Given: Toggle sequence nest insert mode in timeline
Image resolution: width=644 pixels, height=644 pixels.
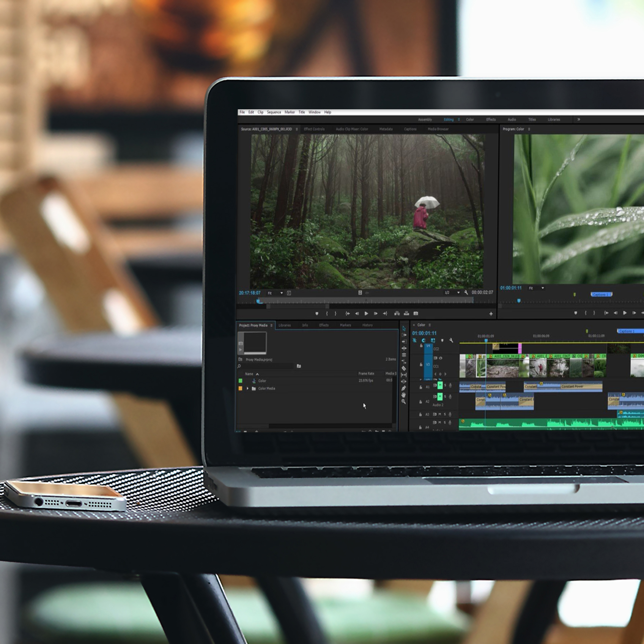Looking at the screenshot, I should click(415, 340).
